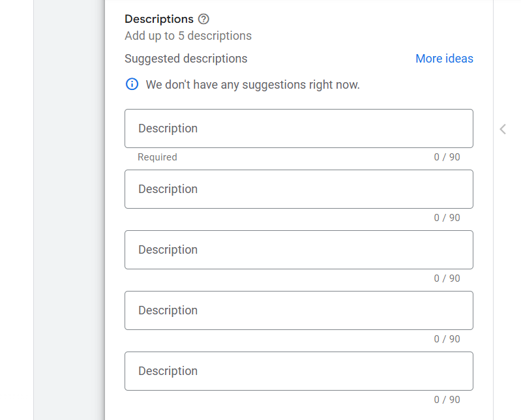Click the fifth field's 0 / 90 counter

pyautogui.click(x=447, y=400)
